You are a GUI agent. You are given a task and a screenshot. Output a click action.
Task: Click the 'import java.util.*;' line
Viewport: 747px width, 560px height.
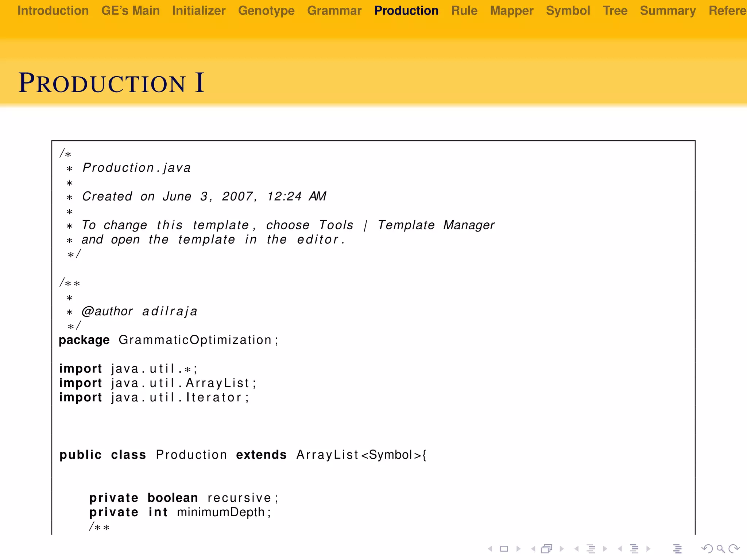click(128, 369)
